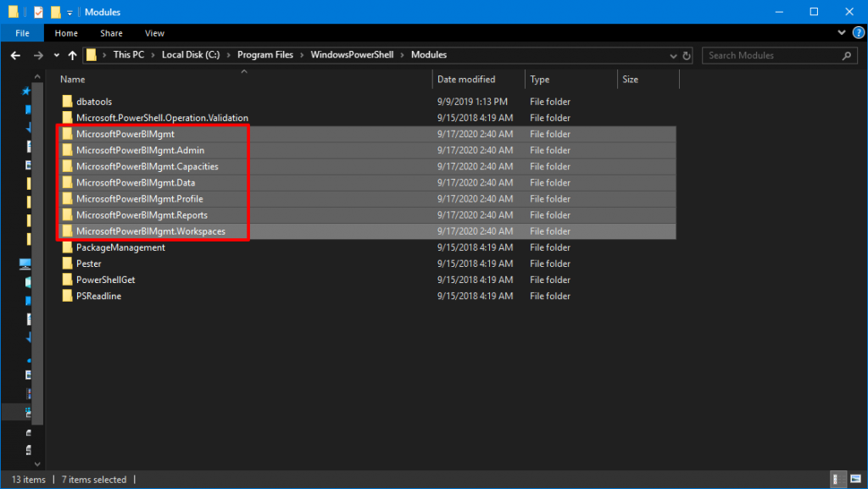Switch to the Share ribbon tab
The width and height of the screenshot is (868, 489).
[x=111, y=33]
